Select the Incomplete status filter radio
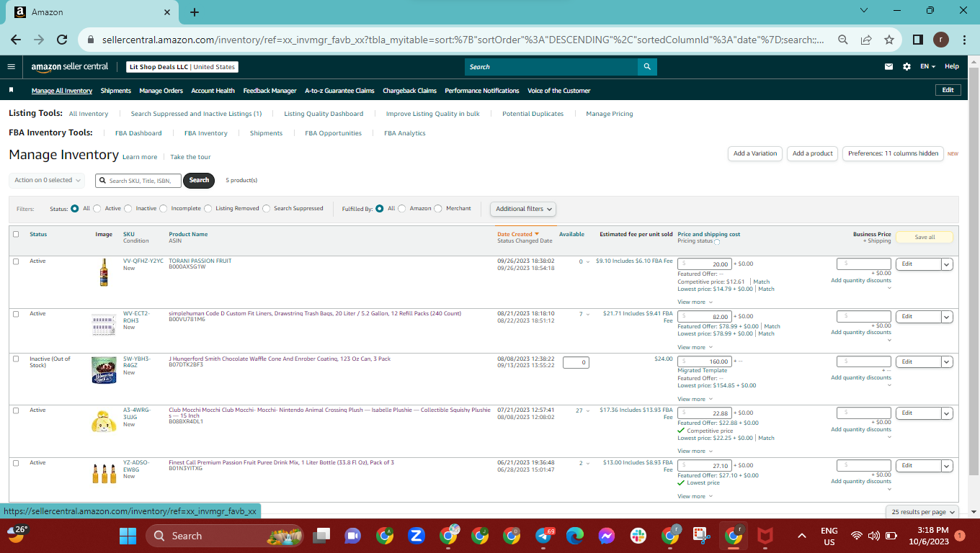Viewport: 980px width, 553px height. click(164, 209)
